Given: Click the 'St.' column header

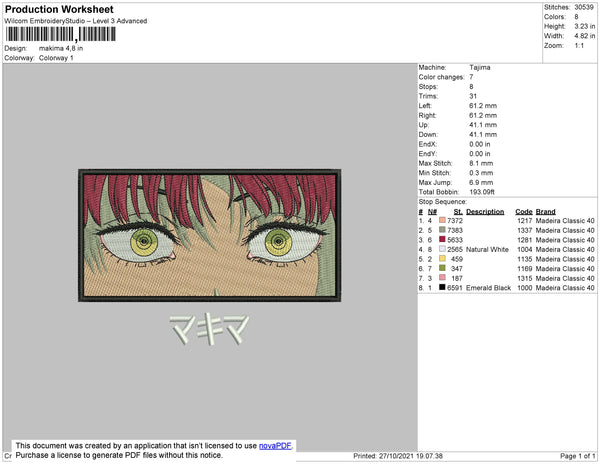Looking at the screenshot, I should pos(458,212).
